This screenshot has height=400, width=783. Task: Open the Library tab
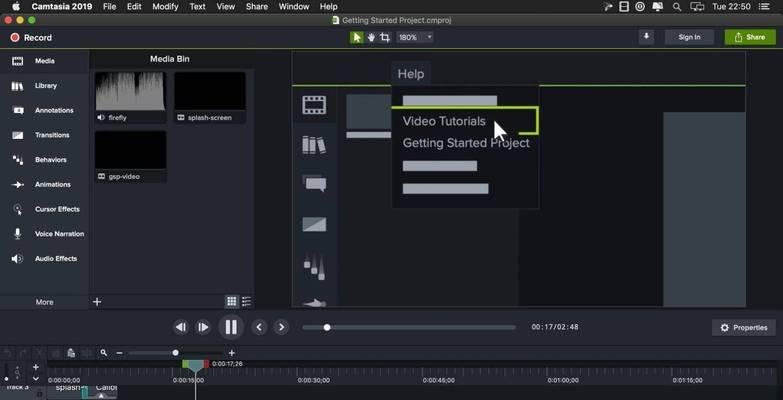coord(44,86)
